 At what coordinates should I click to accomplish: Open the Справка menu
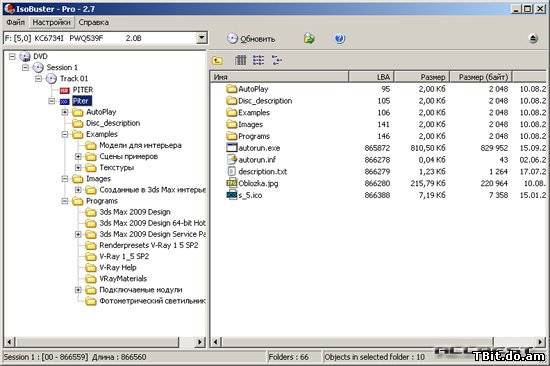[93, 22]
